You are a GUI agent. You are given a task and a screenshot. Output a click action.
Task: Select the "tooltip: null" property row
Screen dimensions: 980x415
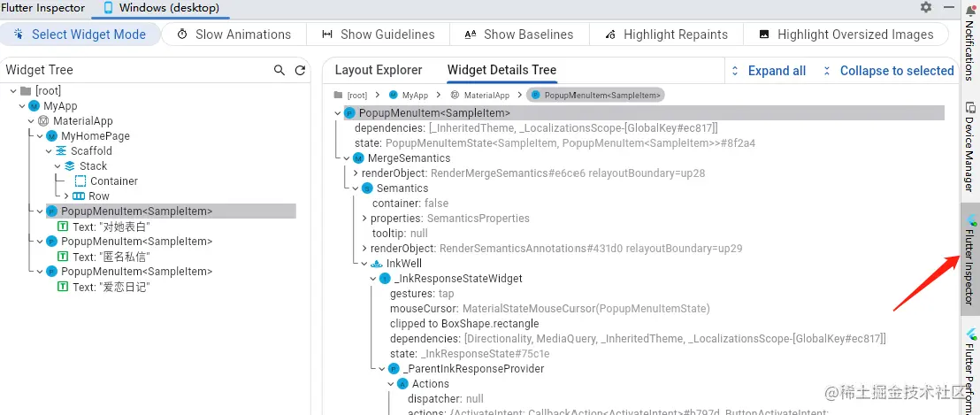(400, 233)
